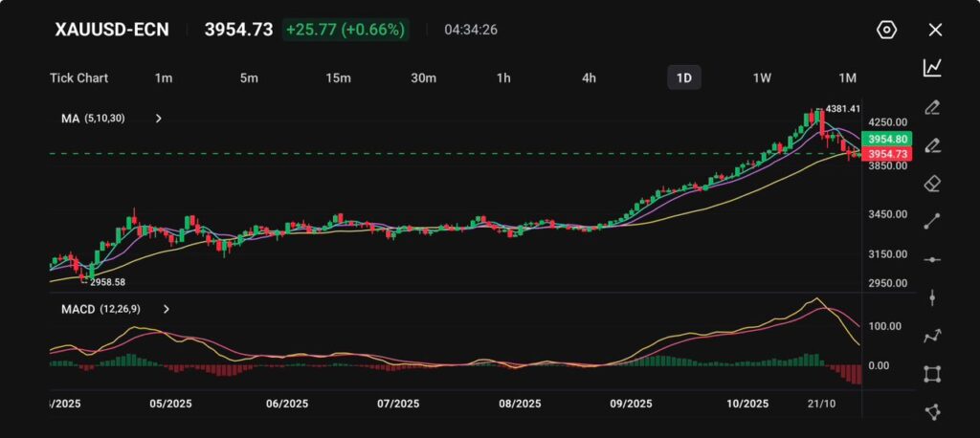Click the green 3954.80 price tag
Screen dimensions: 980x438
(x=885, y=139)
